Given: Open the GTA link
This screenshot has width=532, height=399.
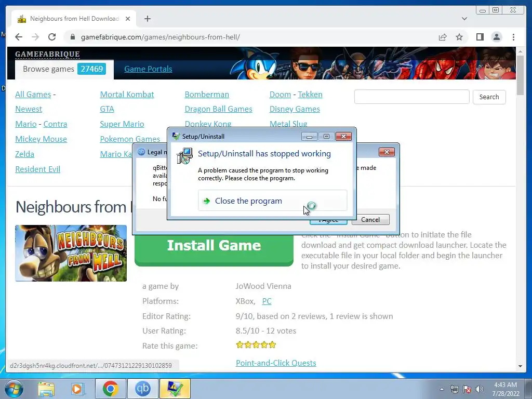Looking at the screenshot, I should tap(107, 109).
